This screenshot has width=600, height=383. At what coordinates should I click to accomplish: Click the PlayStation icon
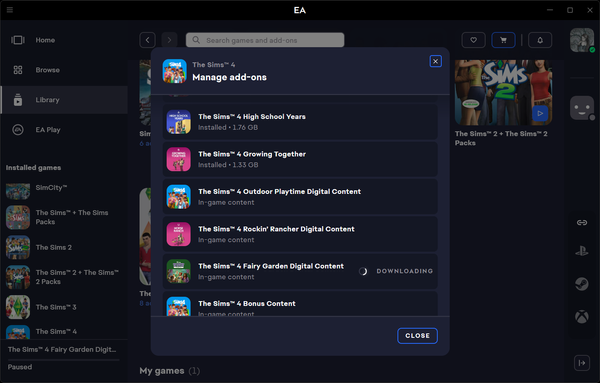[x=582, y=251]
